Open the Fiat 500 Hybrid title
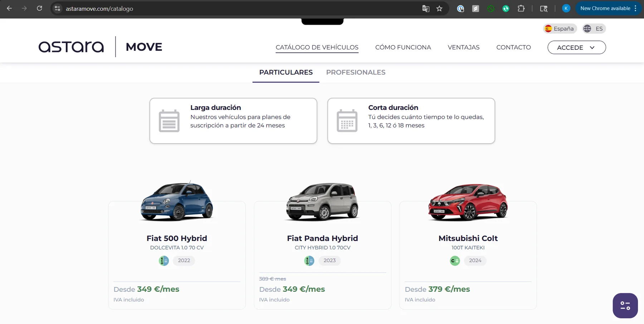Screen dimensions: 644x324 click(177, 238)
